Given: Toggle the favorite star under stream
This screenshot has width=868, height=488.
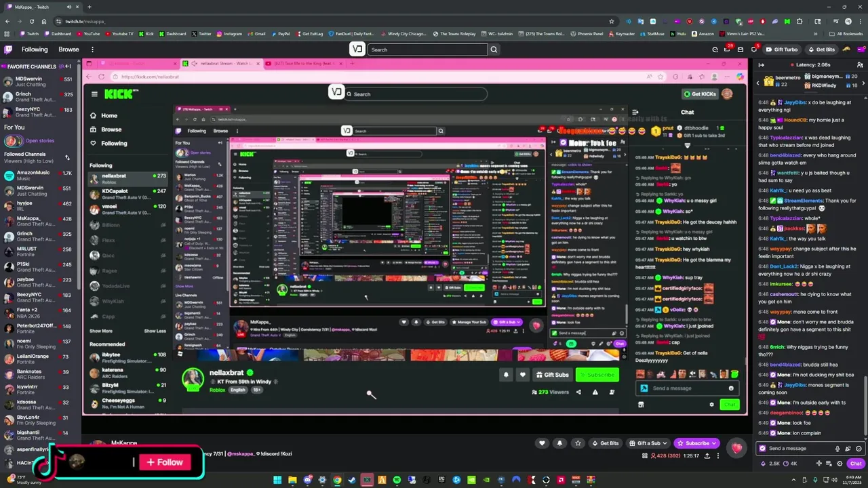Looking at the screenshot, I should coord(578,443).
